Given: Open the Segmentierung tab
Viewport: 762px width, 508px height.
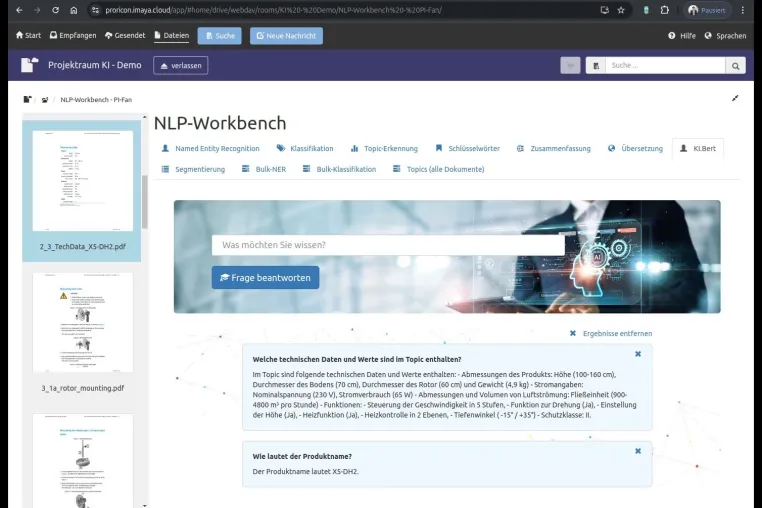Looking at the screenshot, I should 193,169.
